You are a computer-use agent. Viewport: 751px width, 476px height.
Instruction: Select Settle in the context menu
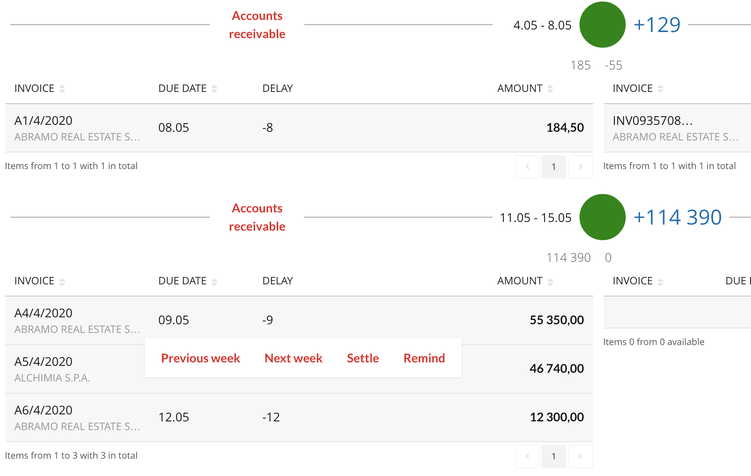click(x=363, y=358)
